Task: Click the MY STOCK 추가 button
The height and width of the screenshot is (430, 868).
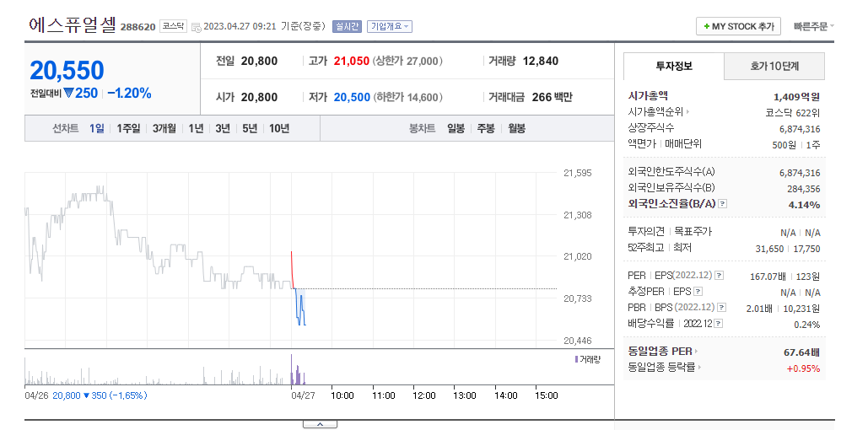Action: pos(738,26)
